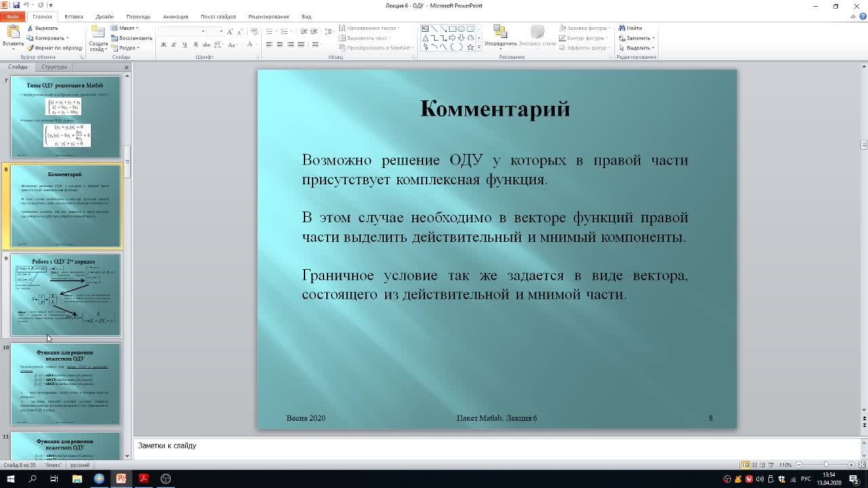Open the font name combo box
The width and height of the screenshot is (868, 488).
pos(182,32)
